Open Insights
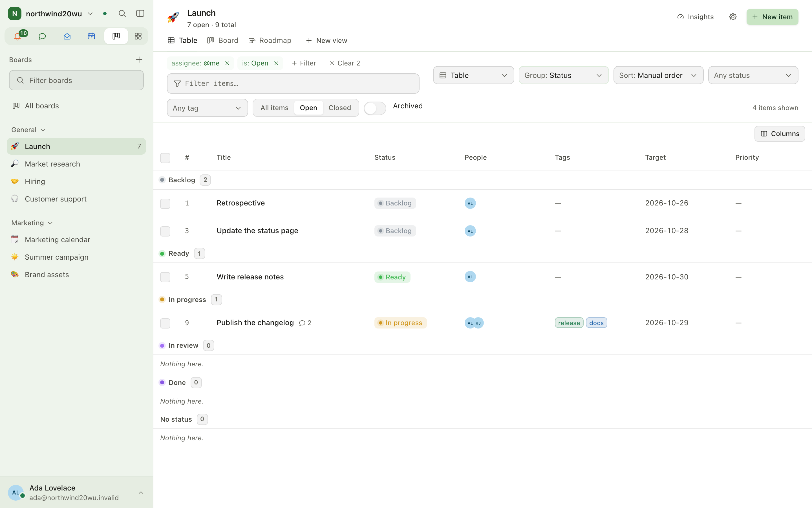Viewport: 812px width, 508px height. click(695, 17)
